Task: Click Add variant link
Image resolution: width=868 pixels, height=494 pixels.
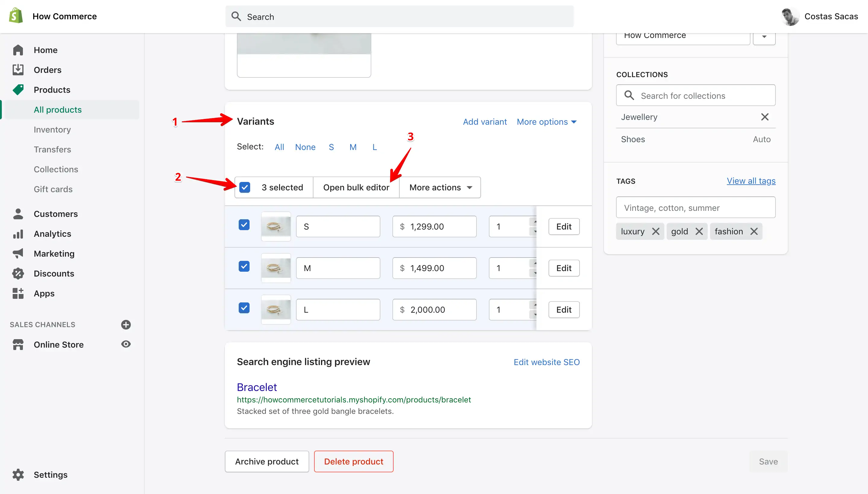Action: tap(485, 122)
